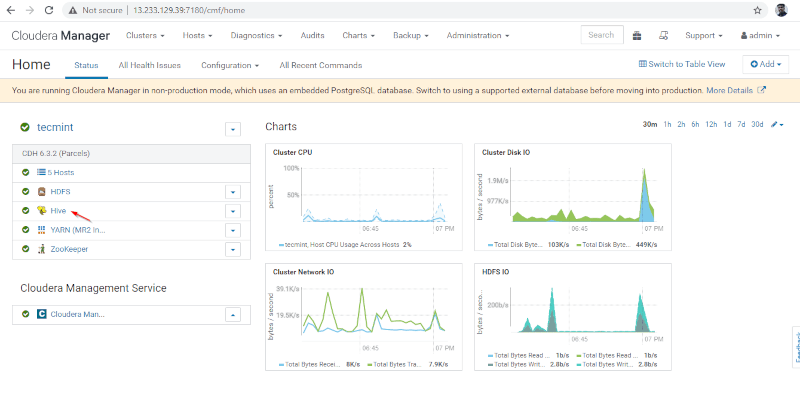Image resolution: width=800 pixels, height=409 pixels.
Task: Switch to the All Health Issues tab
Action: (149, 65)
